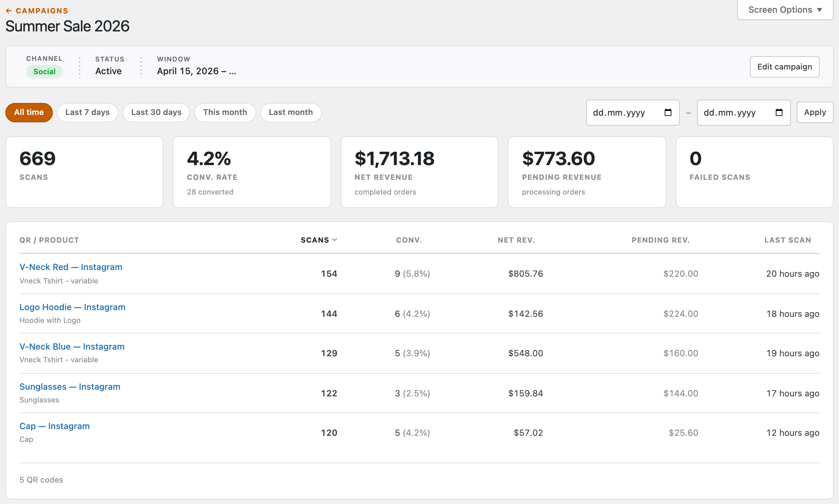The width and height of the screenshot is (839, 504).
Task: Click the 154 scans value
Action: click(329, 274)
